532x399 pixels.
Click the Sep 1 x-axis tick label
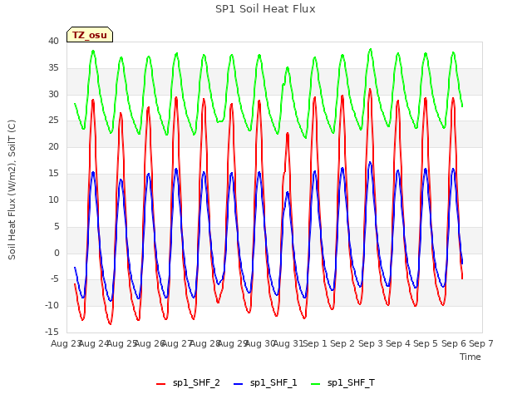click(x=315, y=343)
